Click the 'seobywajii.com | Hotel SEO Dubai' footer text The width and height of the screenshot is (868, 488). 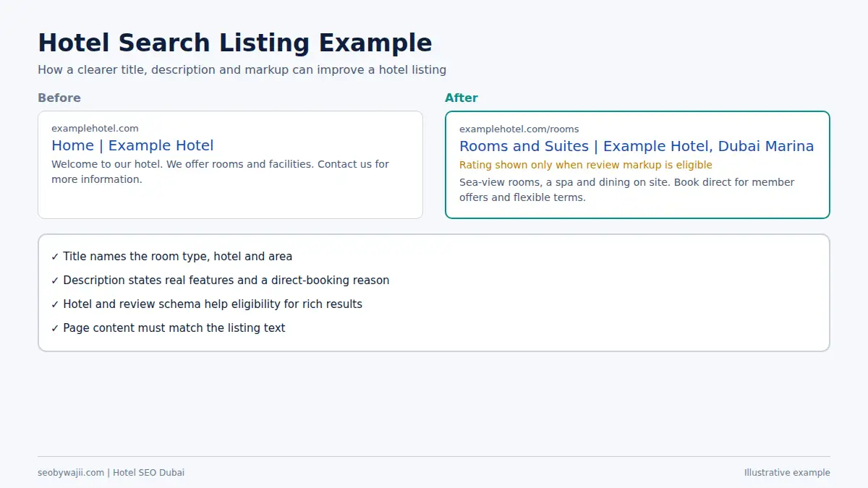click(x=111, y=473)
